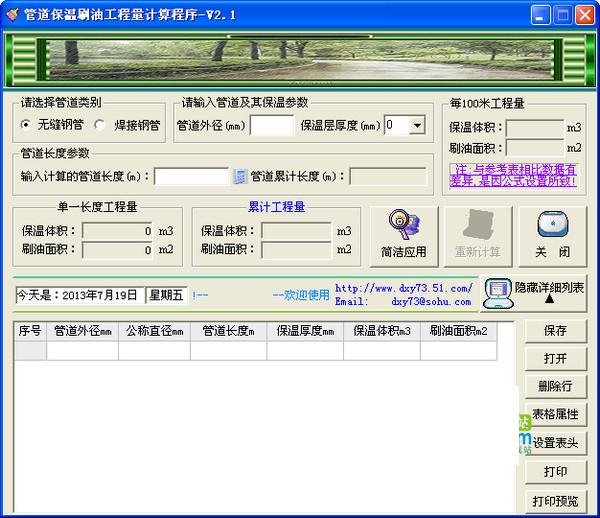Open the 保温层厚度 dropdown list
The width and height of the screenshot is (600, 518).
point(417,125)
